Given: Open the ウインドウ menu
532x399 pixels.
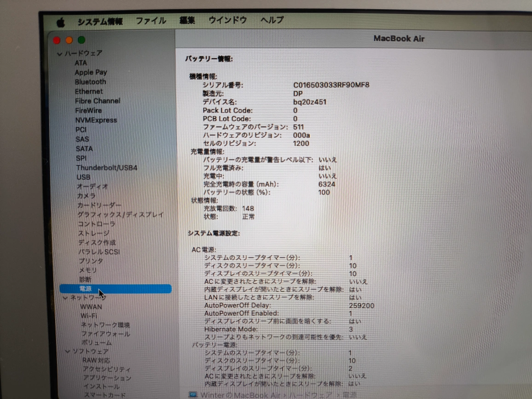Looking at the screenshot, I should [228, 20].
